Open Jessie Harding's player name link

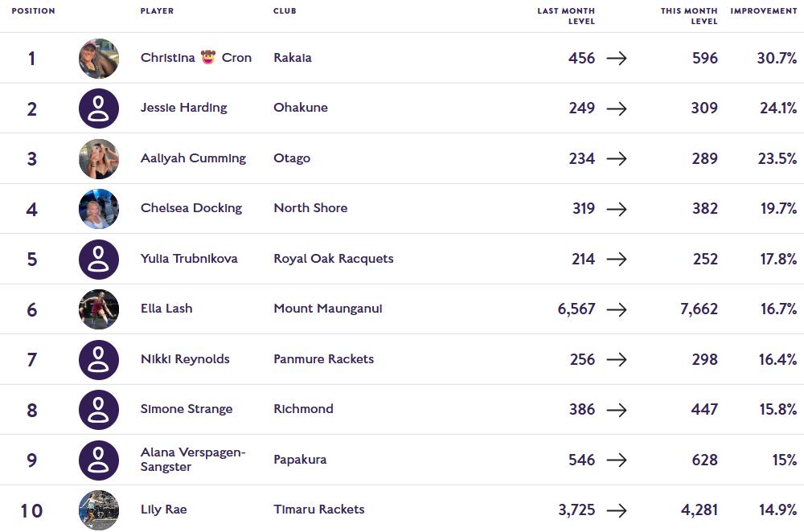(183, 108)
